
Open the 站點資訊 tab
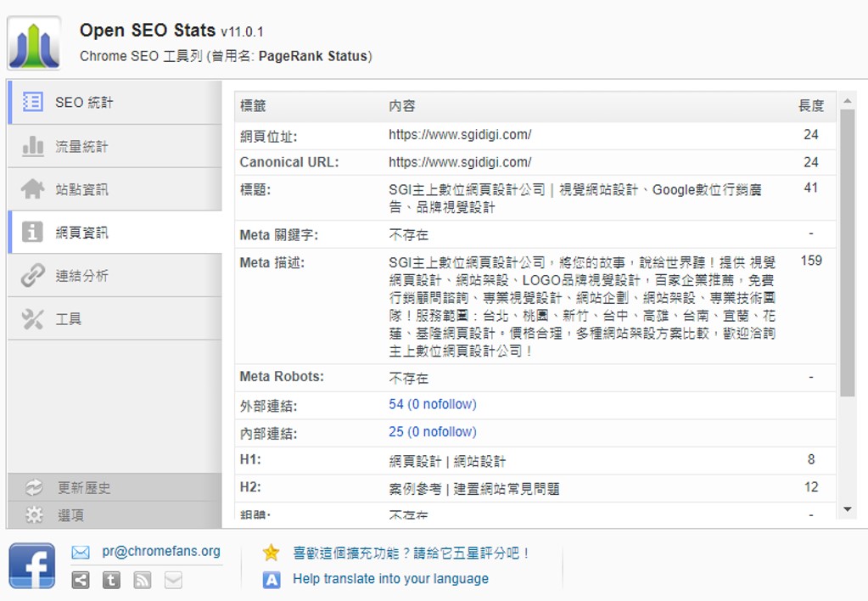115,189
